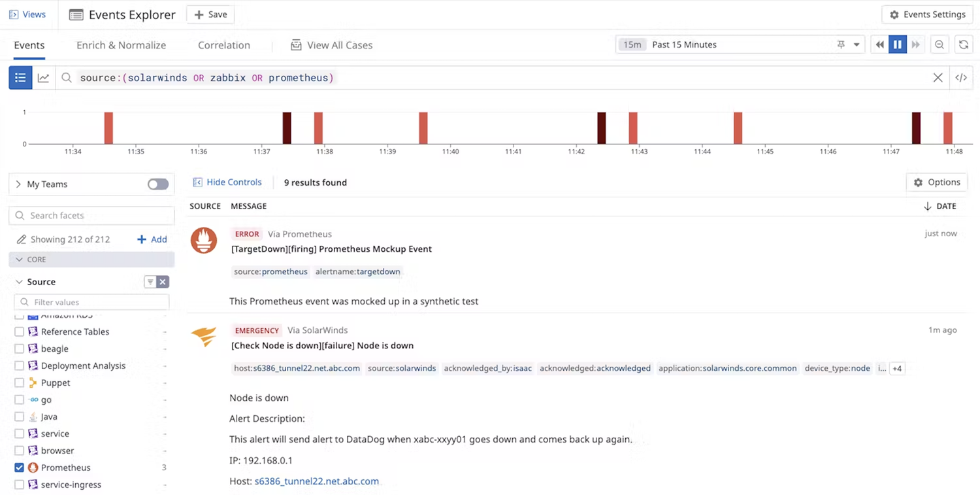Click the dark bar near 11:42 on timeline

602,128
